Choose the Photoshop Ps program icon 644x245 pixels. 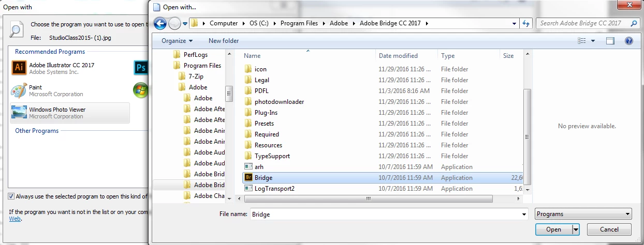[140, 68]
